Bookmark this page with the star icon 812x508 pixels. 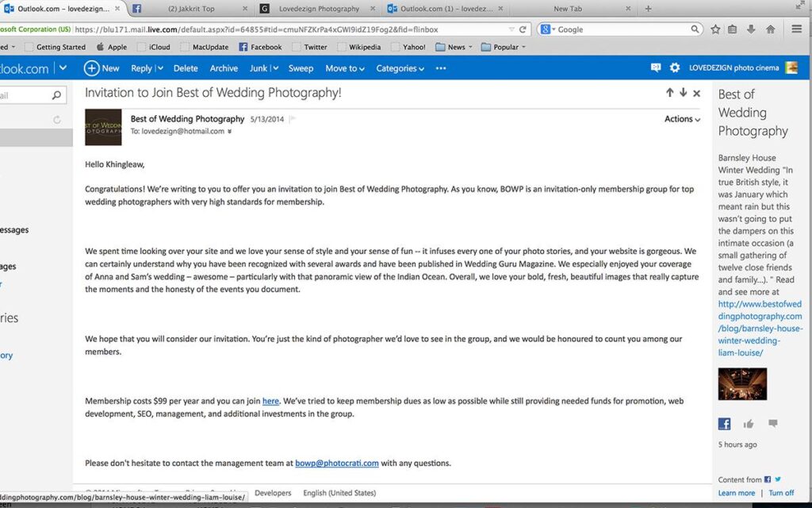coord(715,29)
